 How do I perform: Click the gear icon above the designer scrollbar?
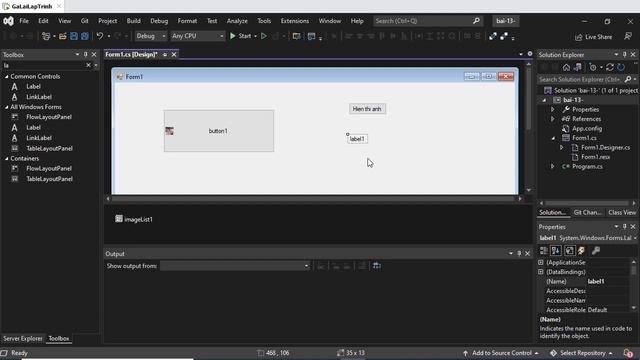[530, 54]
